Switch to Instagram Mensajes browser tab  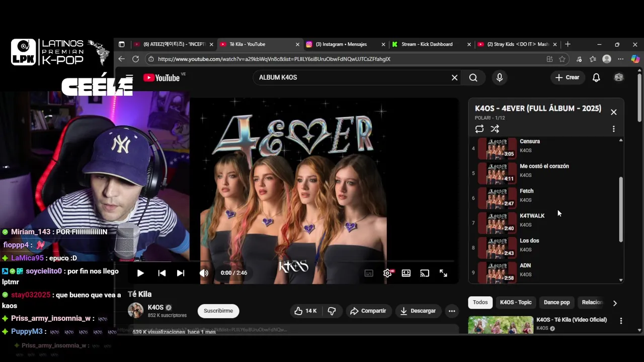346,44
